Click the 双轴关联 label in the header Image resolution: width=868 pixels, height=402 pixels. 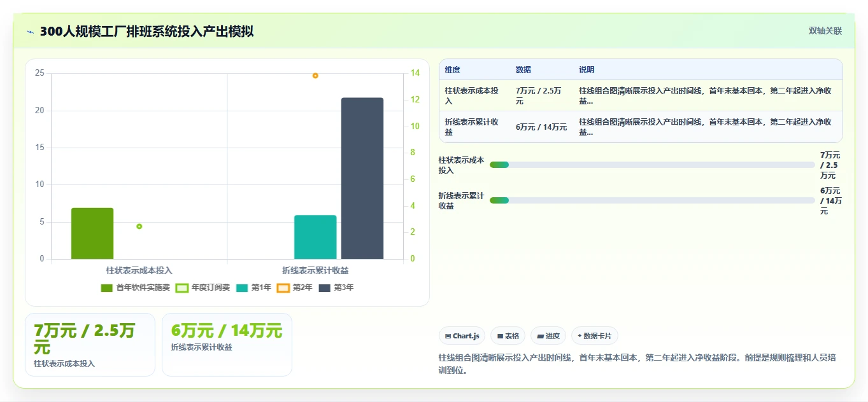pyautogui.click(x=825, y=31)
